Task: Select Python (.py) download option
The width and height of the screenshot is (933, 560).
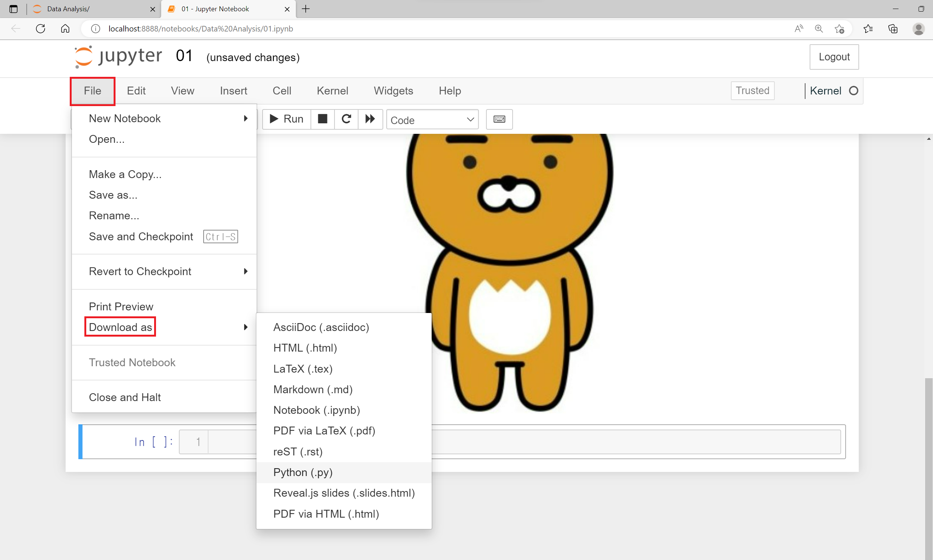Action: click(x=303, y=472)
